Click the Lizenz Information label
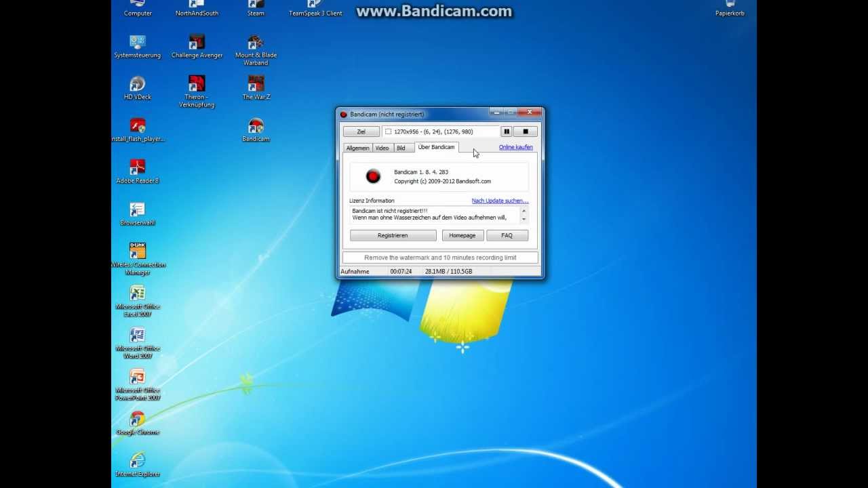The width and height of the screenshot is (868, 488). pos(372,201)
